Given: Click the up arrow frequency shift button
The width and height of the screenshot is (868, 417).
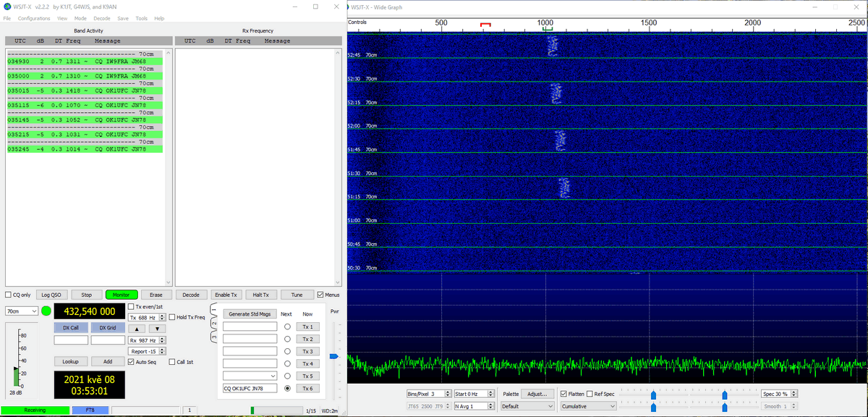Looking at the screenshot, I should pyautogui.click(x=137, y=329).
